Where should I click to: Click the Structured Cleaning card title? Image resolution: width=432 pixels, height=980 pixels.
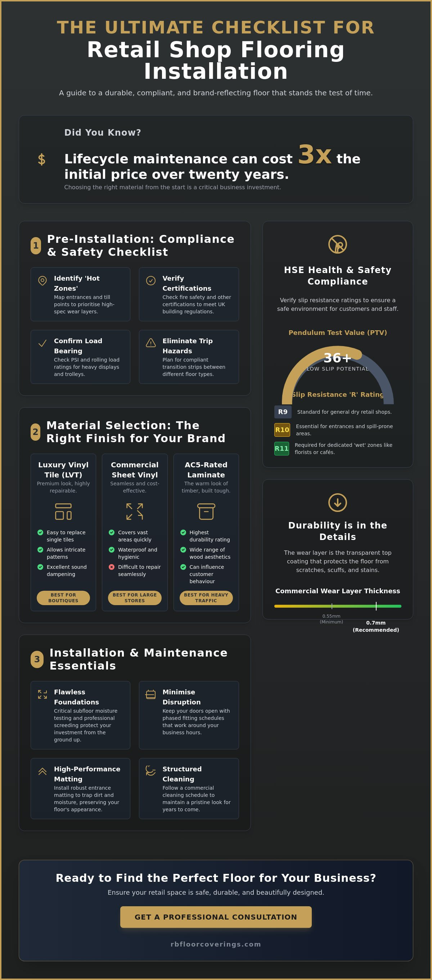[x=182, y=773]
